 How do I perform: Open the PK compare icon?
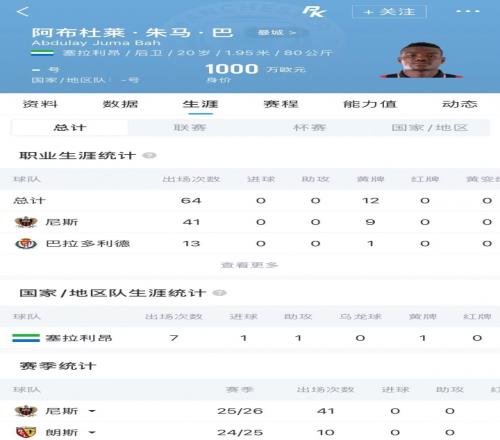click(x=314, y=12)
